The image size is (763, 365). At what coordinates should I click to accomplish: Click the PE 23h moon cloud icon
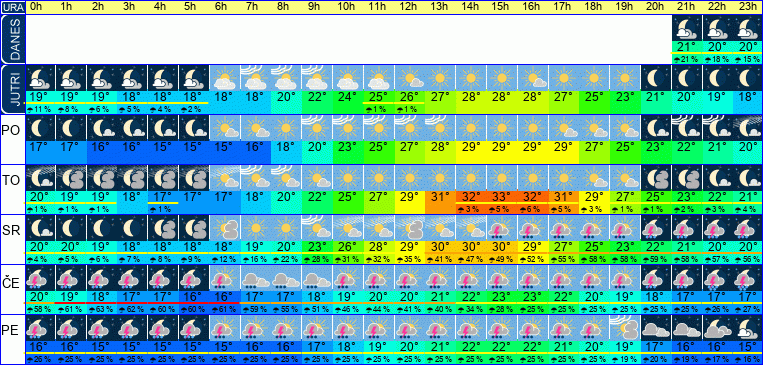pos(747,328)
